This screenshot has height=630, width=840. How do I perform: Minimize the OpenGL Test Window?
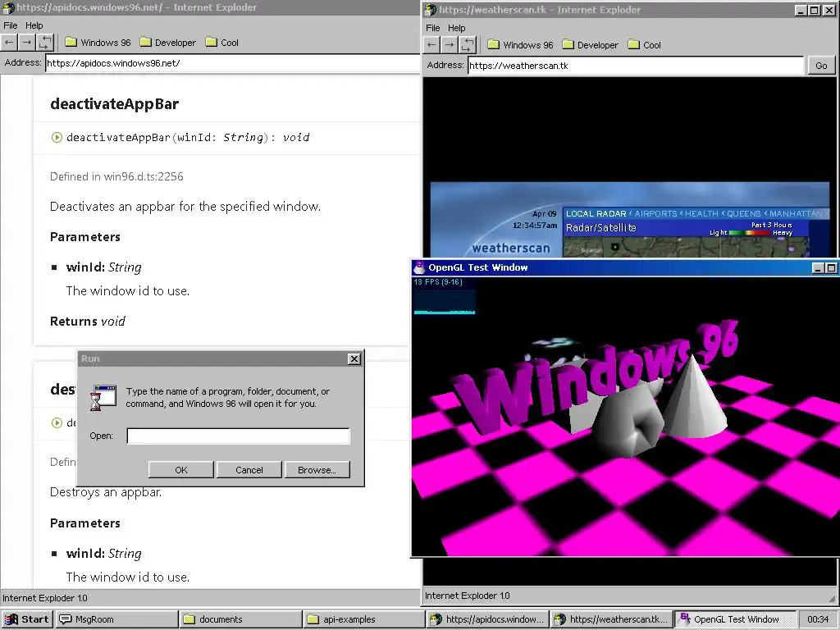click(x=818, y=268)
